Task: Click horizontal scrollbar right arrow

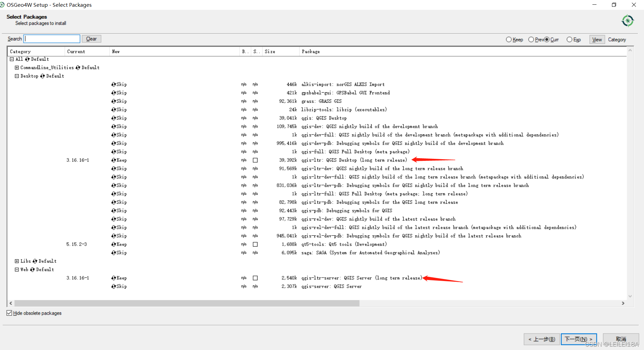Action: [x=623, y=303]
